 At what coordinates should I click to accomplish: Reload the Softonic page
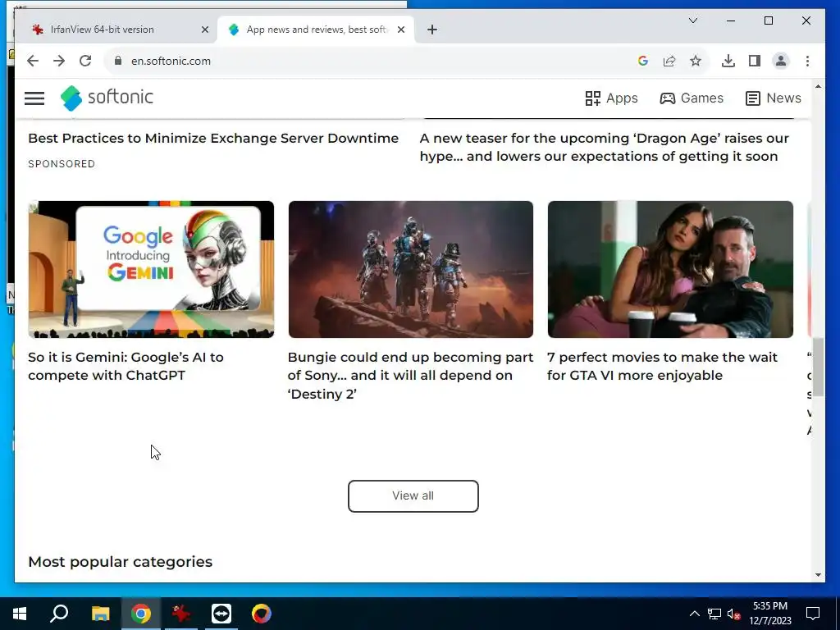[x=85, y=61]
